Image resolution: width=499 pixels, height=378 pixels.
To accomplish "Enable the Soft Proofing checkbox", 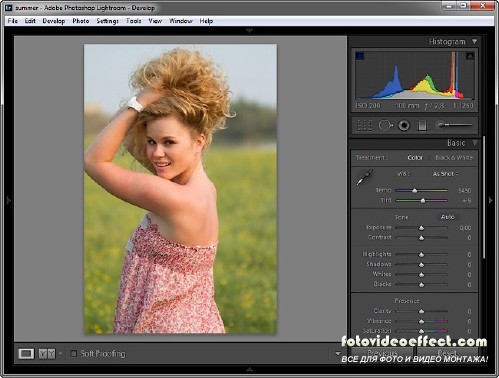I will click(x=73, y=353).
